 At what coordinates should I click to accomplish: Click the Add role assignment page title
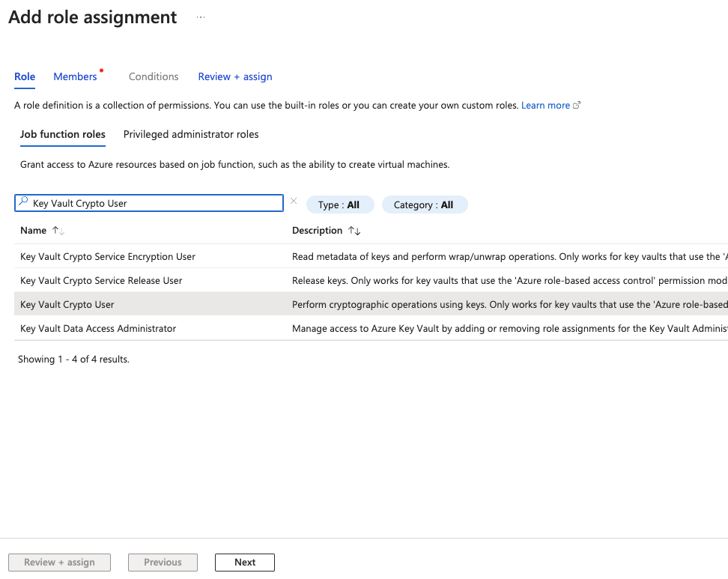[92, 17]
